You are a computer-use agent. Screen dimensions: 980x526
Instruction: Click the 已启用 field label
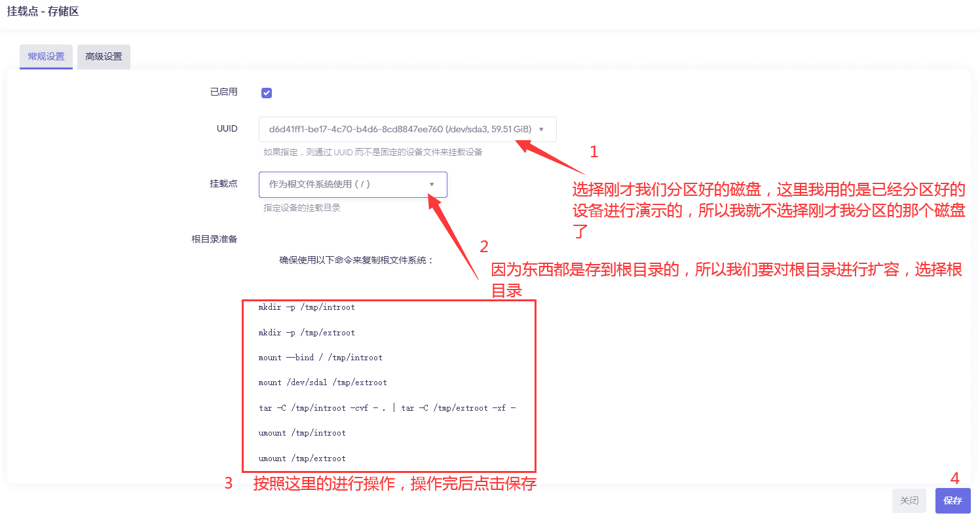(223, 92)
